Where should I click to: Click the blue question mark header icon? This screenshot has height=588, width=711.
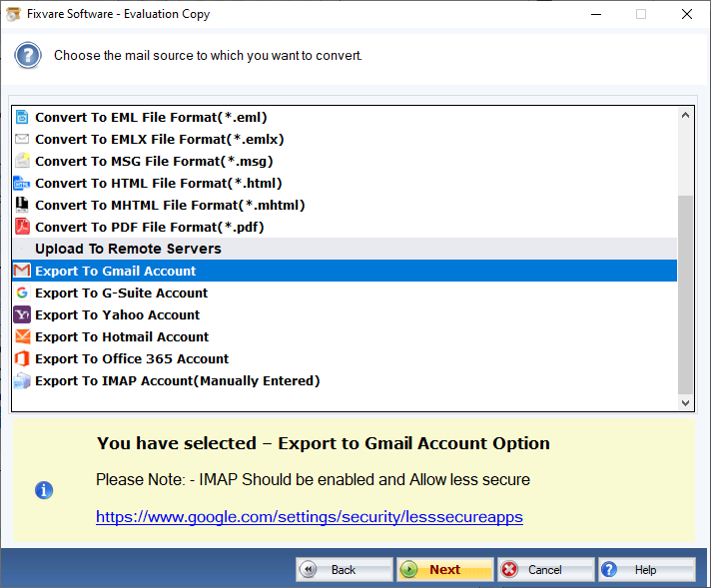(28, 55)
